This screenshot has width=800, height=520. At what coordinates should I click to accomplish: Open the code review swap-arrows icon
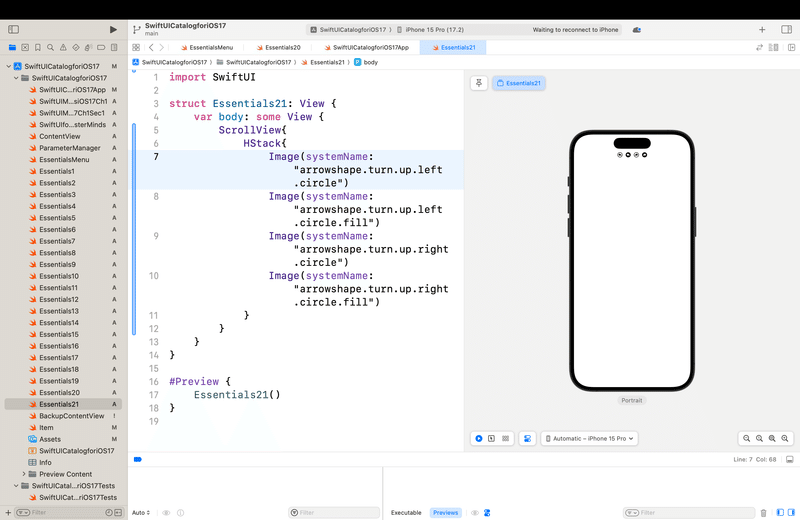[759, 47]
